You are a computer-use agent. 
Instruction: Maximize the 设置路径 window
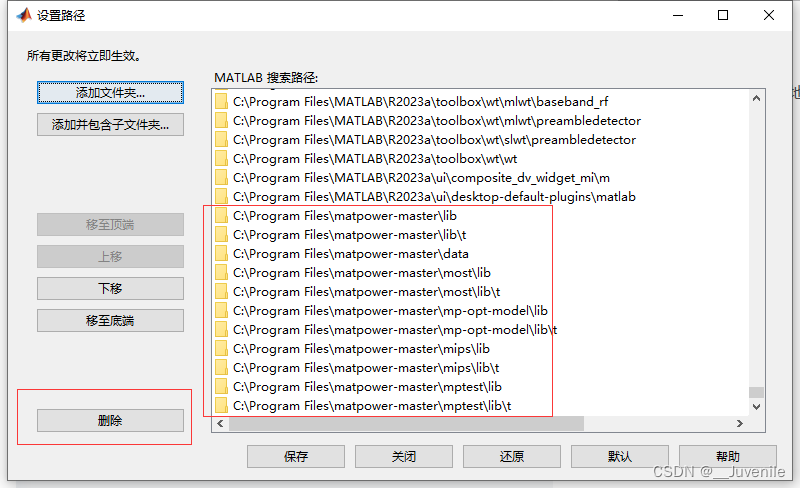click(x=722, y=15)
